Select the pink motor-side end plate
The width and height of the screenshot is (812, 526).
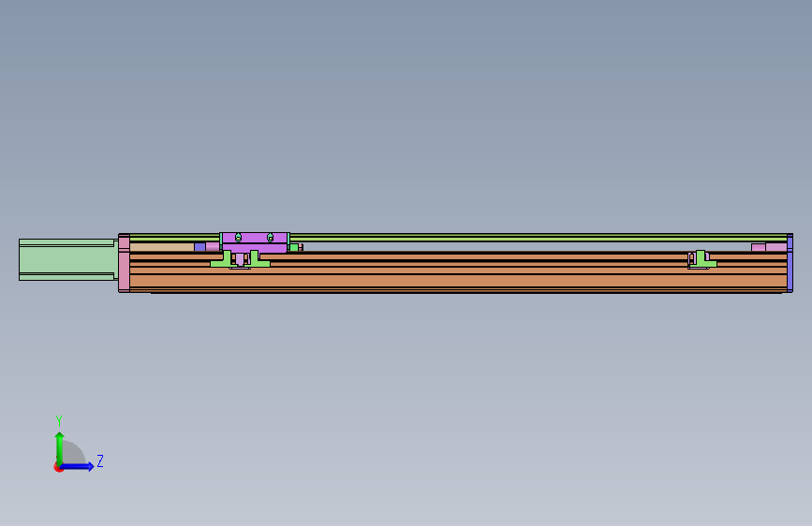click(125, 263)
